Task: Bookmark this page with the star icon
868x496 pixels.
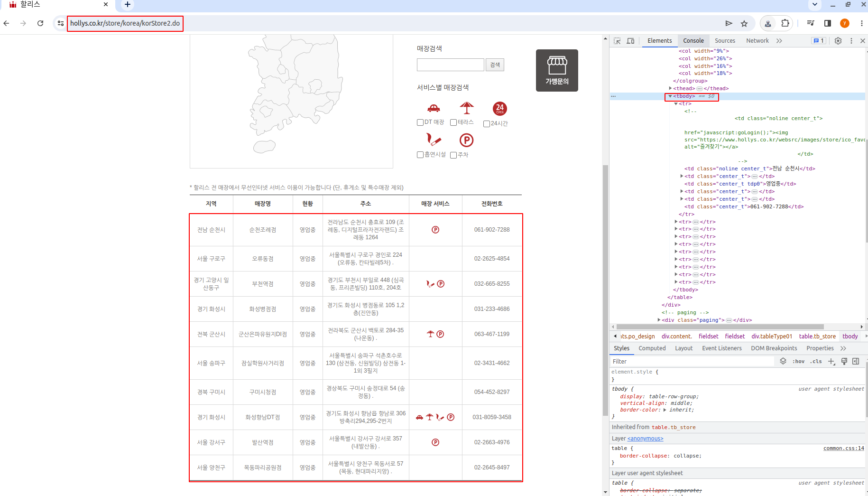Action: (x=744, y=23)
